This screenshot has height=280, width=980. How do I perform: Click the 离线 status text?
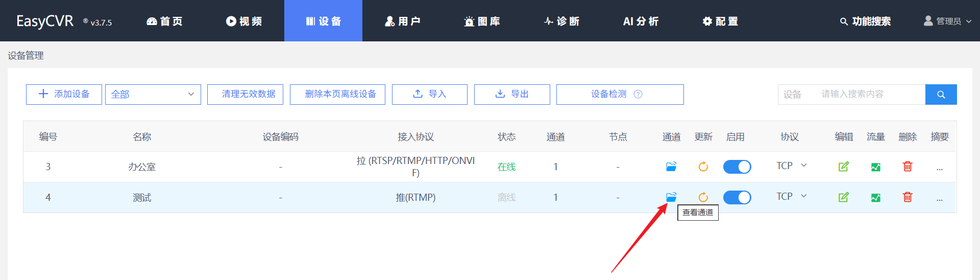tap(507, 197)
